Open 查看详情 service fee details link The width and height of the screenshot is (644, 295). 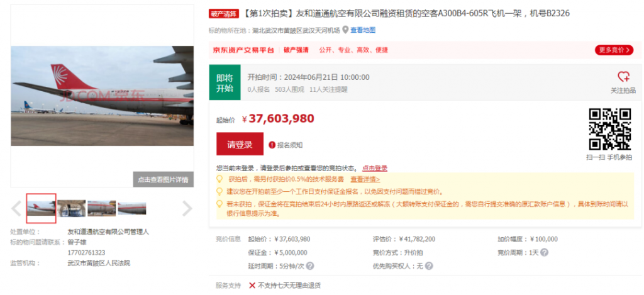pyautogui.click(x=365, y=179)
